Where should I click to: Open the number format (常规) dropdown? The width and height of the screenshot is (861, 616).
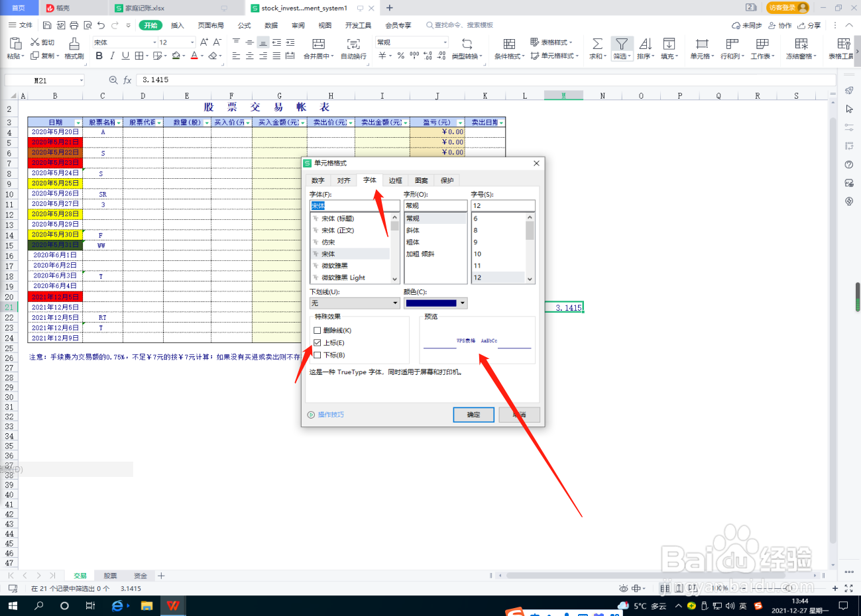point(445,42)
